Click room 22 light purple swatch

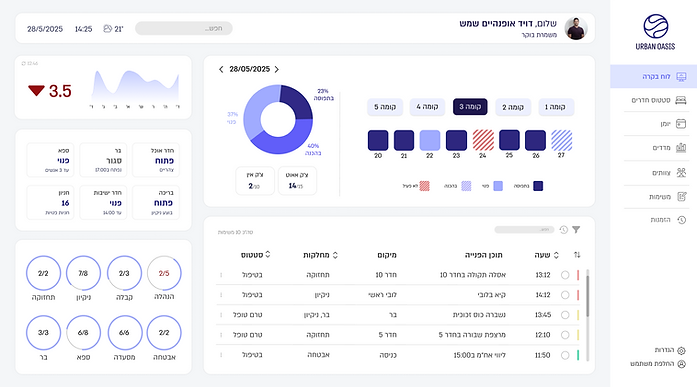[430, 140]
